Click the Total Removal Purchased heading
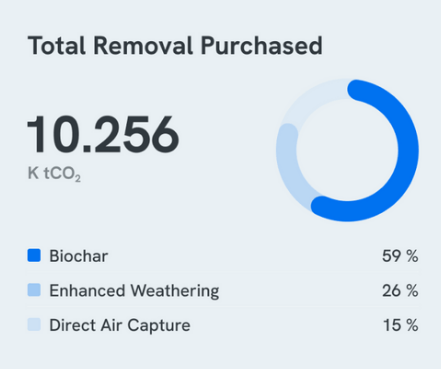Viewport: 441px width, 369px height. coord(175,45)
